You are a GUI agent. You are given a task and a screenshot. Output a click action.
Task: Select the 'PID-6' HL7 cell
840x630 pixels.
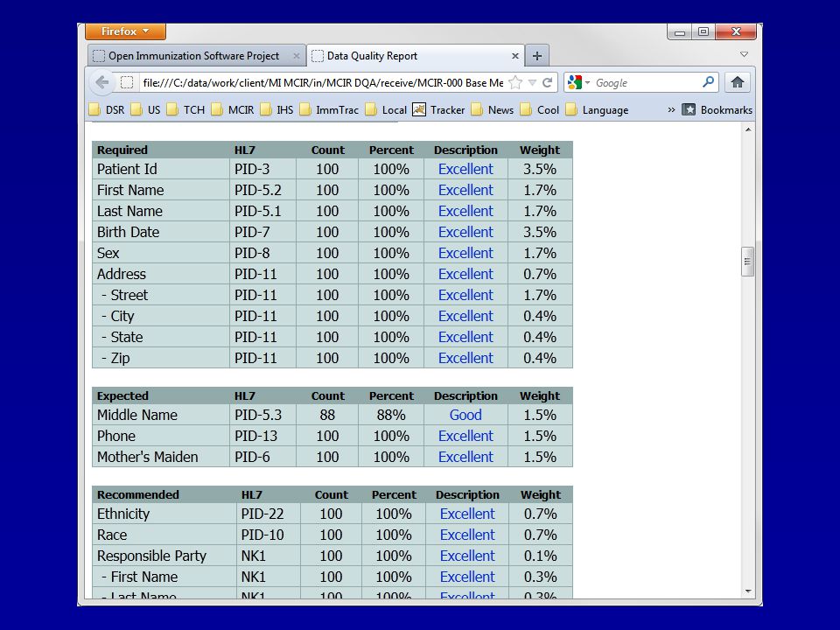(262, 457)
